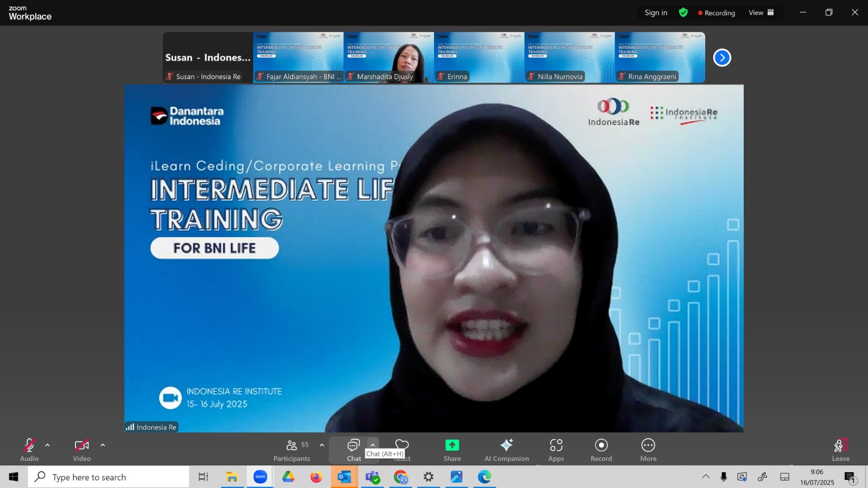Viewport: 868px width, 488px height.
Task: Click the taskbar search box
Action: (108, 477)
